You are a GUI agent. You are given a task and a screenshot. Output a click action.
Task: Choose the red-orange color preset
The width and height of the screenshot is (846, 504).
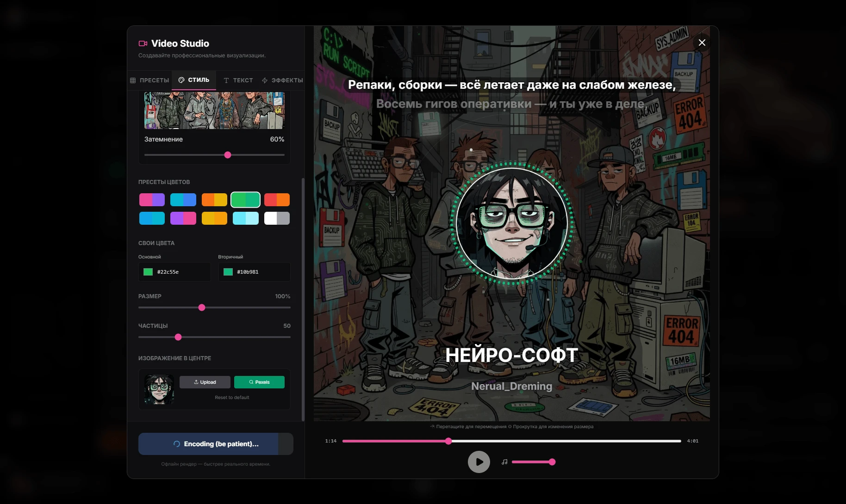click(277, 200)
